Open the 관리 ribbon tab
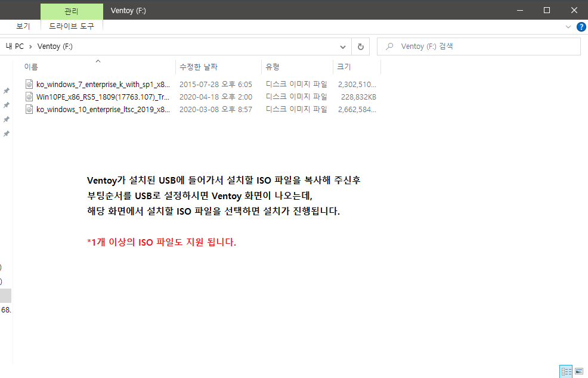This screenshot has height=378, width=588. [72, 11]
